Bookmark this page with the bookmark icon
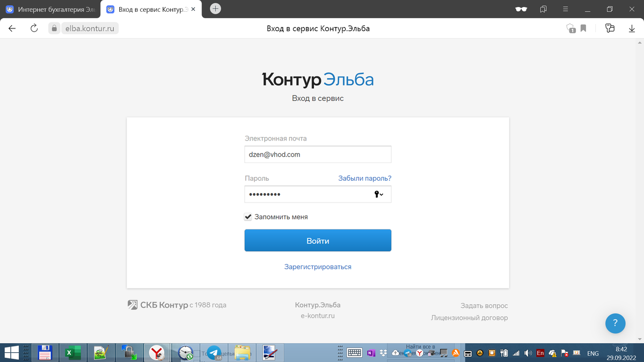Screen dimensions: 644x362 [583, 28]
